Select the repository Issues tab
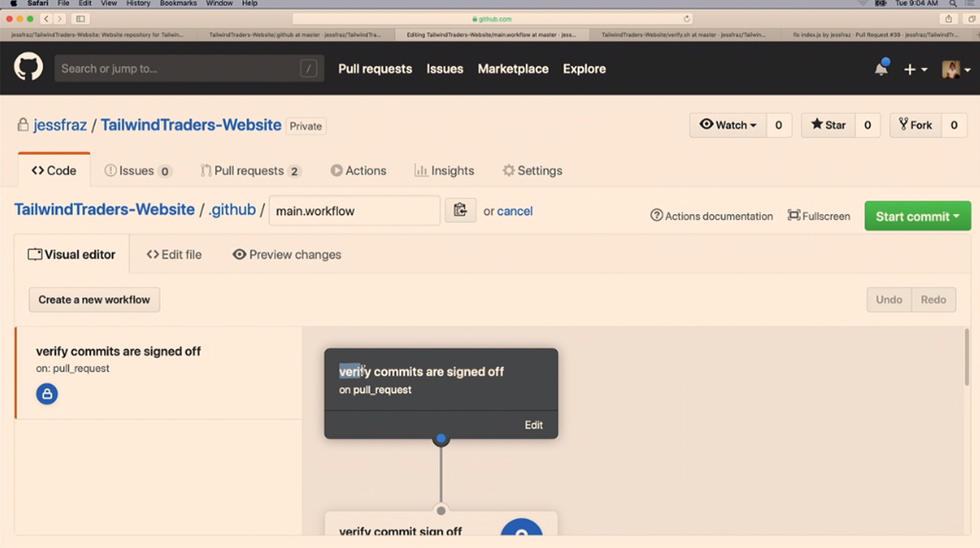The image size is (980, 548). (x=138, y=170)
